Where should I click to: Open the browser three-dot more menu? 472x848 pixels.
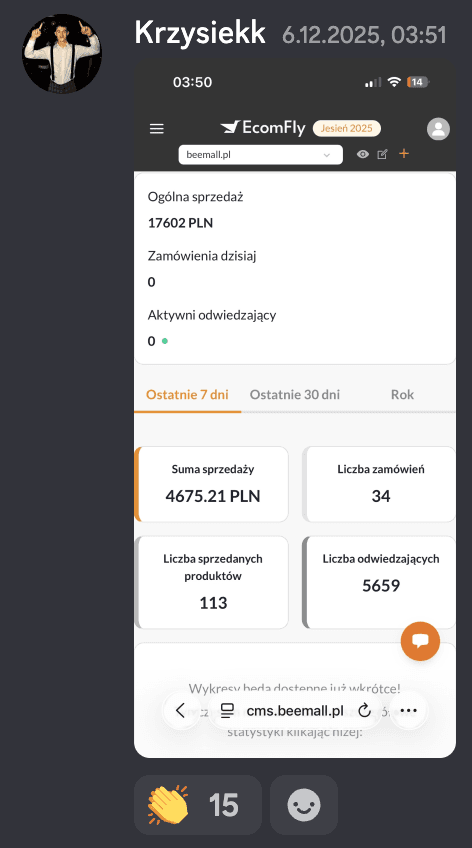[408, 710]
